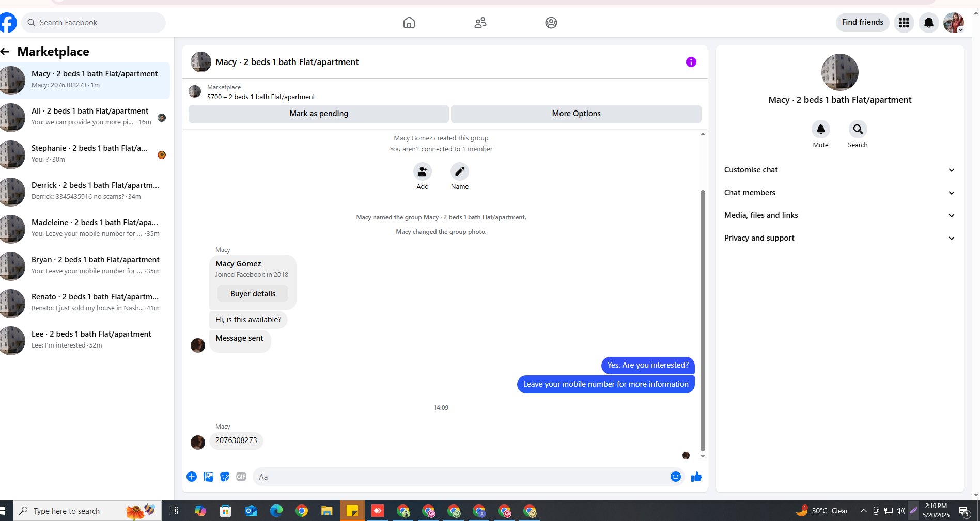
Task: Open the volume control in system tray
Action: (901, 511)
